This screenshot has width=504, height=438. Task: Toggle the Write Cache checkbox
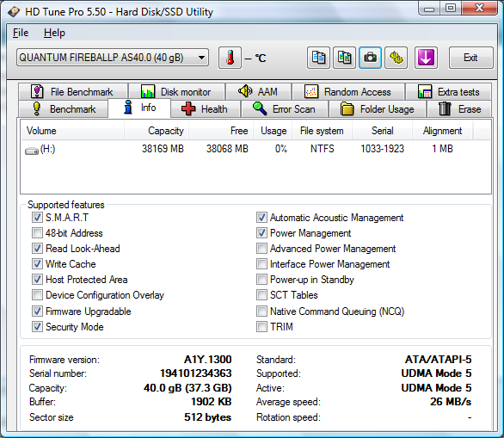pos(37,263)
